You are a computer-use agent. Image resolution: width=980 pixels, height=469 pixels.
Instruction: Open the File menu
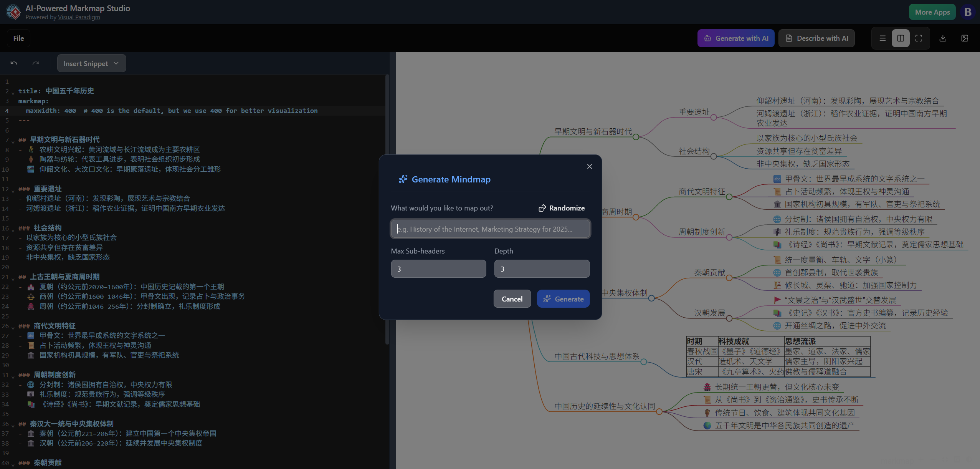point(18,38)
